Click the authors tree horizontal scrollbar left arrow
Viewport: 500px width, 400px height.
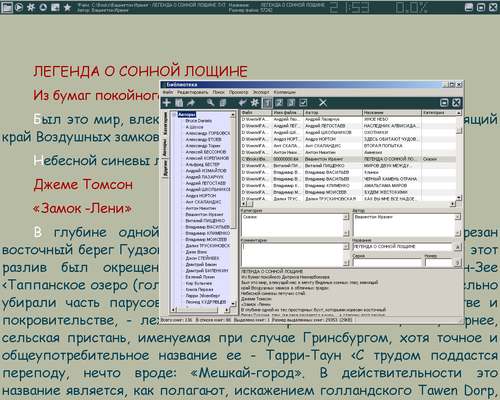click(174, 310)
